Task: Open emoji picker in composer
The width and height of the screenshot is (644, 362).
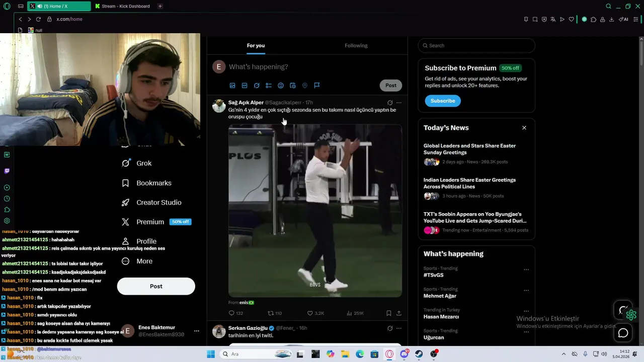Action: click(x=281, y=85)
